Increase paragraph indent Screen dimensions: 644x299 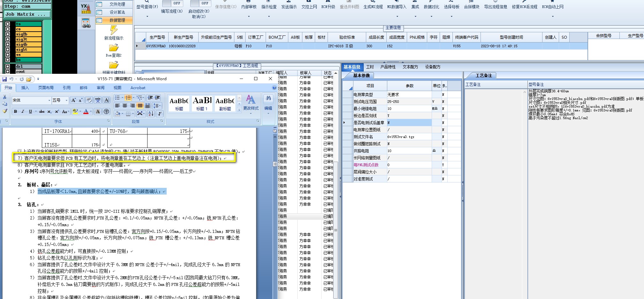(157, 98)
